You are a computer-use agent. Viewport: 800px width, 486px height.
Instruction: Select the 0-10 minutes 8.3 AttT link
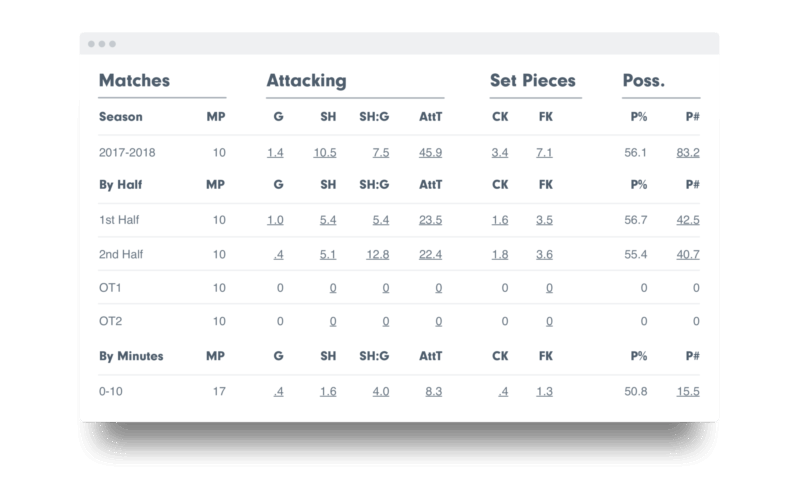pos(433,391)
